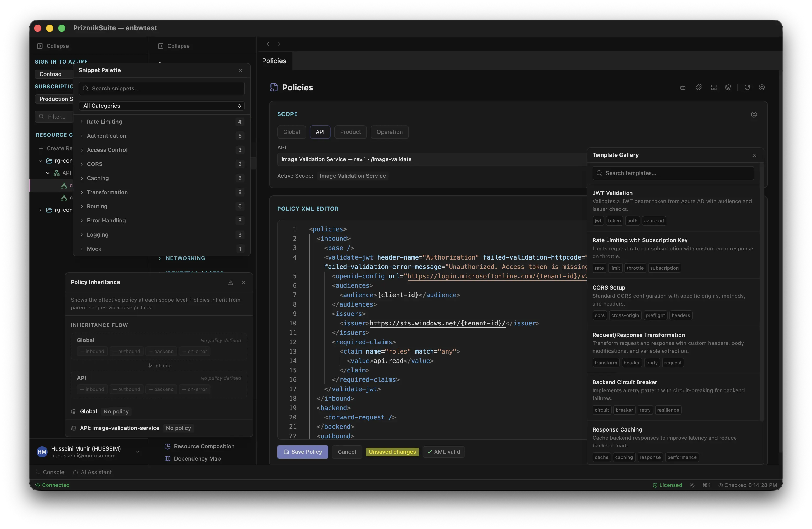
Task: Select the JWT Validation template
Action: pyautogui.click(x=673, y=208)
